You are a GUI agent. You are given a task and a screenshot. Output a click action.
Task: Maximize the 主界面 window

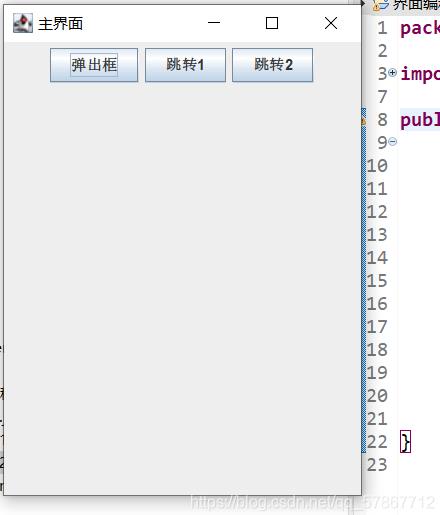pos(272,23)
